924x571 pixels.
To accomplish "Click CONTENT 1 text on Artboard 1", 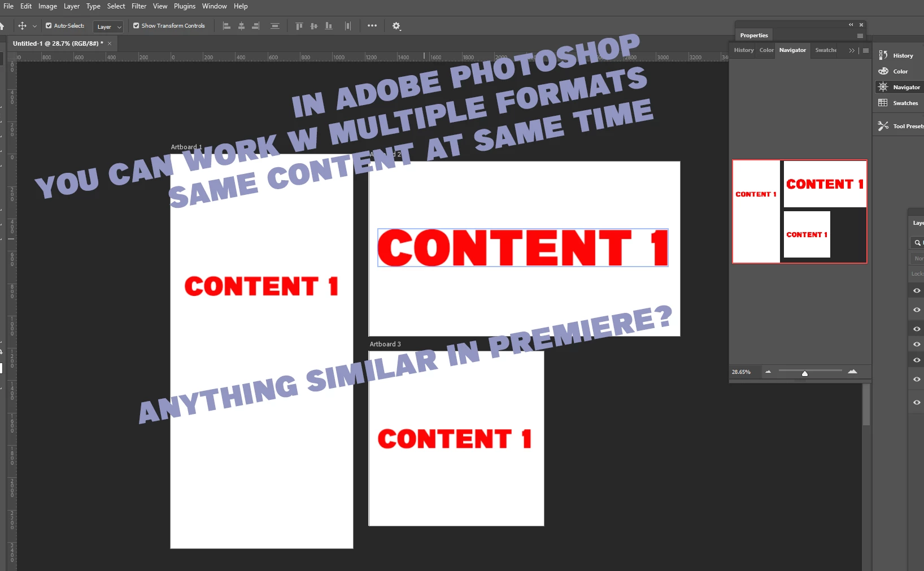I will pos(261,286).
